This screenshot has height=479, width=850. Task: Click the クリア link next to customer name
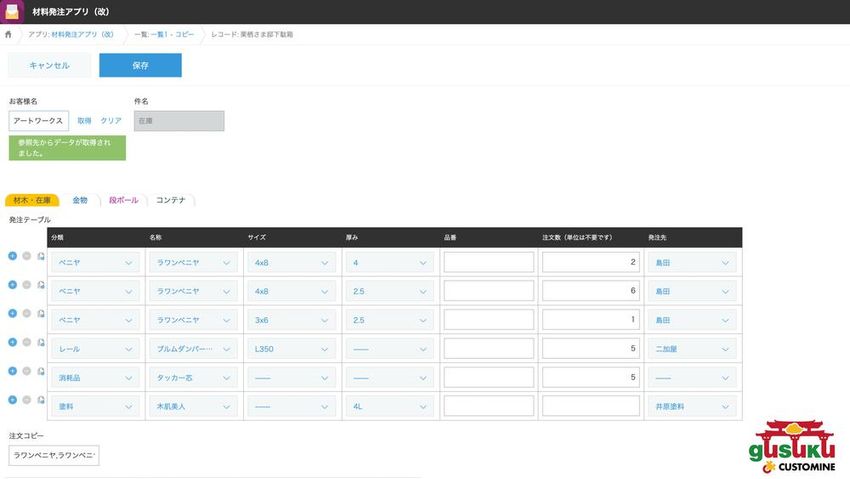click(111, 121)
